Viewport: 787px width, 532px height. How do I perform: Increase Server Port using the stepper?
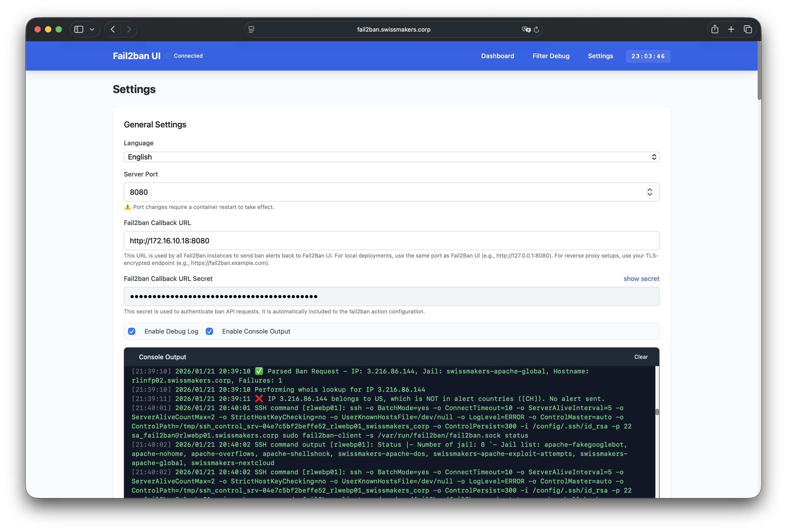point(650,189)
